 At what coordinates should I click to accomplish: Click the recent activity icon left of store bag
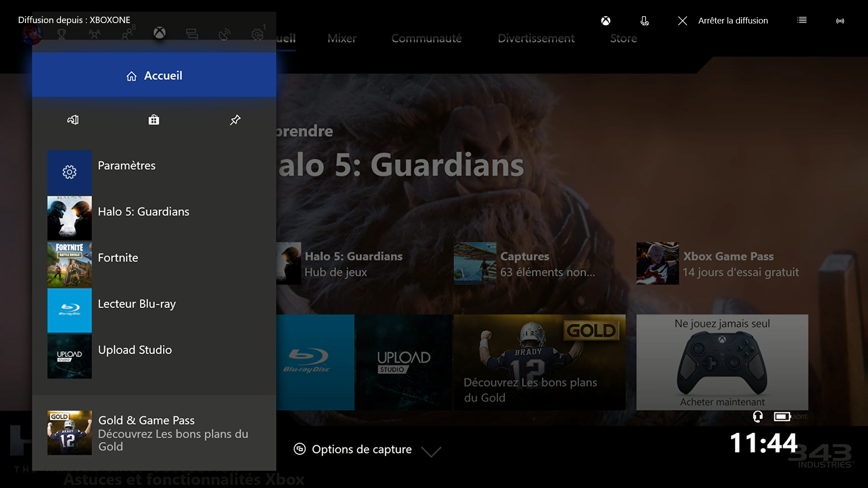pyautogui.click(x=73, y=120)
